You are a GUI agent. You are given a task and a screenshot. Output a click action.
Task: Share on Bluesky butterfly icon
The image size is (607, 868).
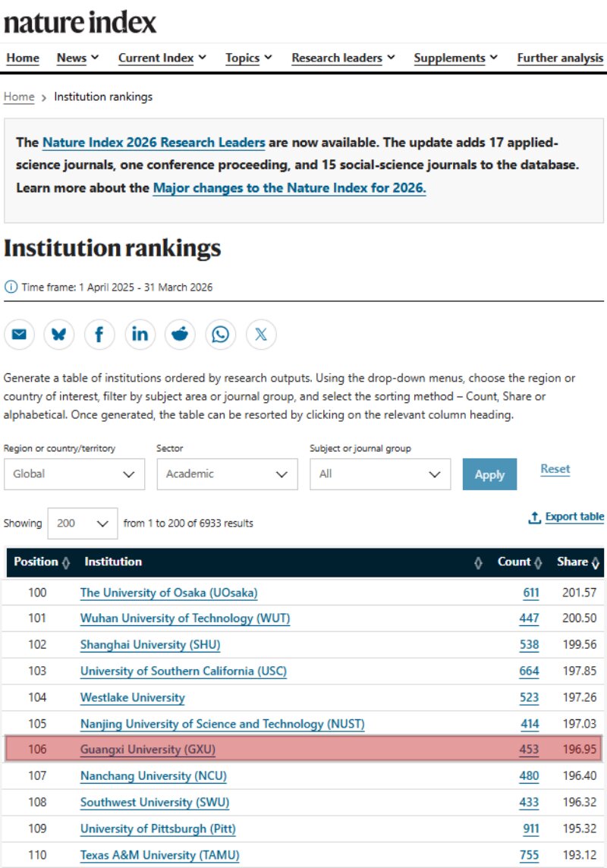(x=59, y=335)
